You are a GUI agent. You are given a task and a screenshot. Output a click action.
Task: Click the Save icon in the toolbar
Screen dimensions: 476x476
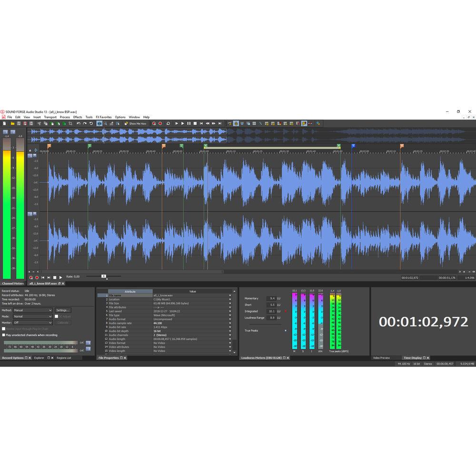tap(18, 123)
